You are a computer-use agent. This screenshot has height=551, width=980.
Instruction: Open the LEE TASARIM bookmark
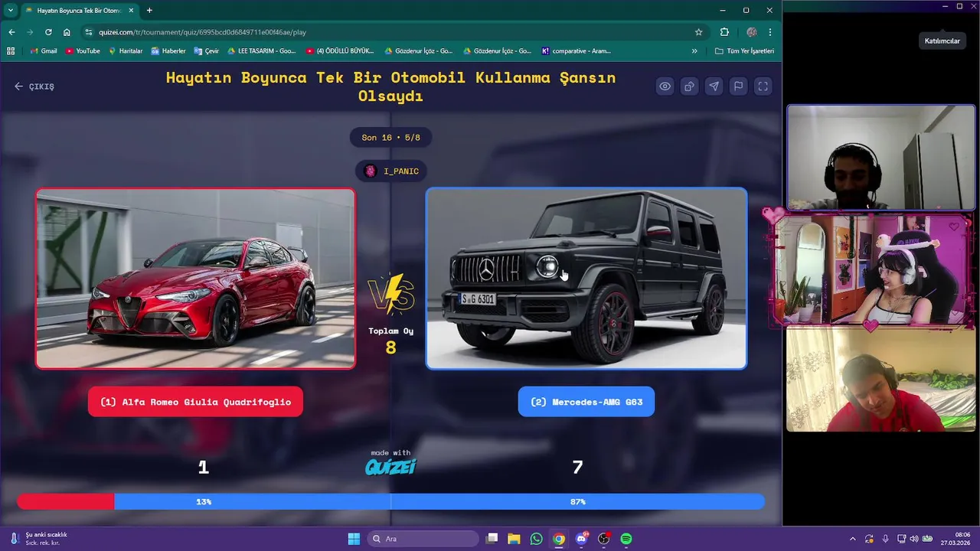[262, 51]
